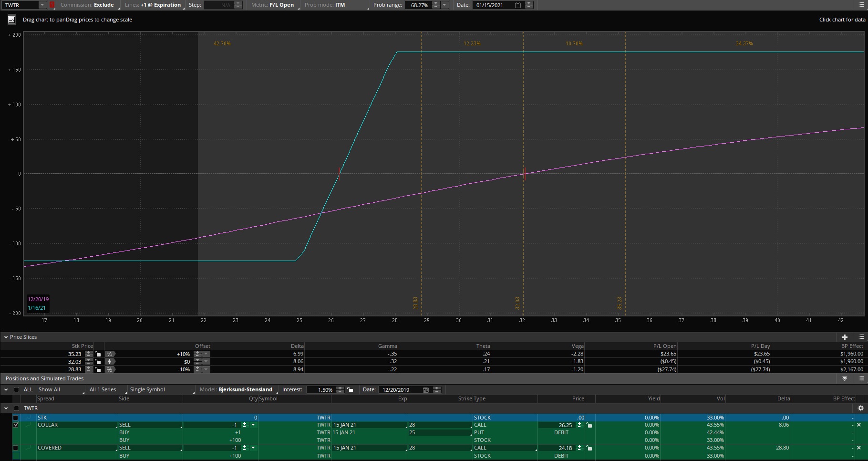Click plus icon to add price slice
This screenshot has width=868, height=461.
[x=845, y=337]
